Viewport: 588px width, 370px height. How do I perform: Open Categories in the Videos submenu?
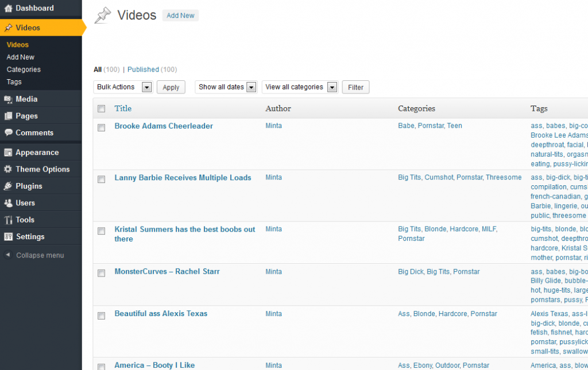click(x=24, y=69)
